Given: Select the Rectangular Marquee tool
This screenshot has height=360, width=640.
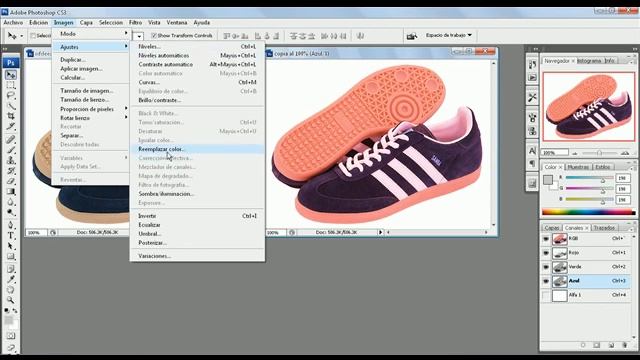Looking at the screenshot, I should click(11, 85).
